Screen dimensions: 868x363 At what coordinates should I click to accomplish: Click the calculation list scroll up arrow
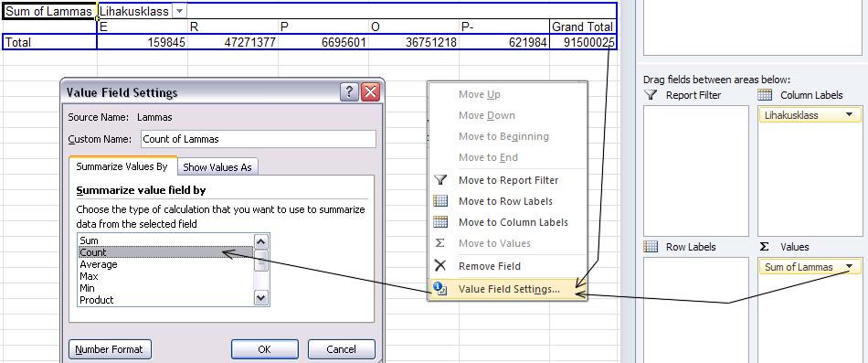pyautogui.click(x=261, y=241)
